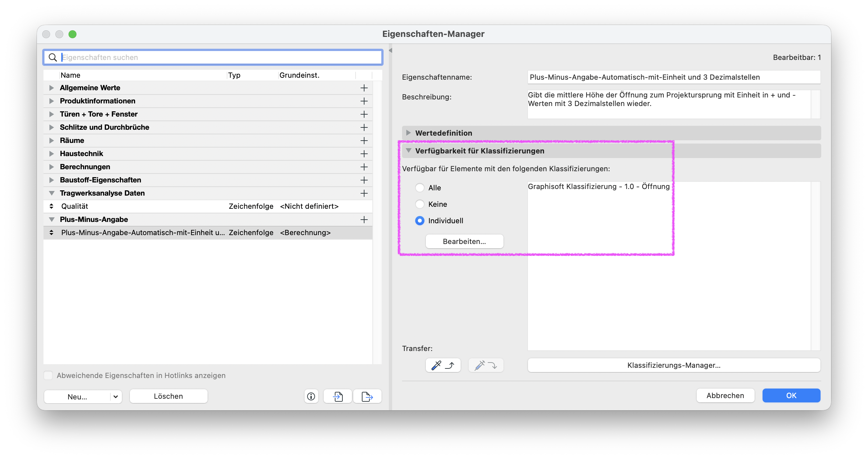Screen dimensions: 868x459
Task: Add property to Allgemeine Werte group
Action: point(363,88)
